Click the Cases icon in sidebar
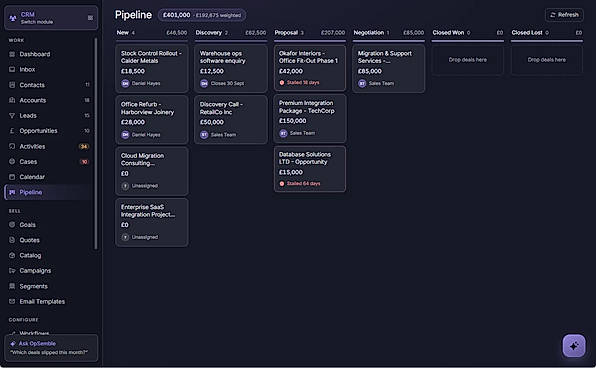 (12, 162)
